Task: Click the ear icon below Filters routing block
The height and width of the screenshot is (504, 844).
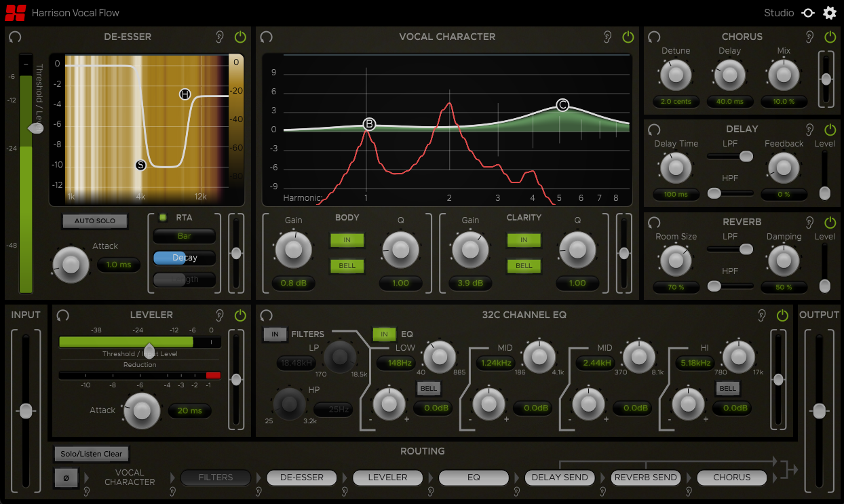Action: click(x=259, y=490)
